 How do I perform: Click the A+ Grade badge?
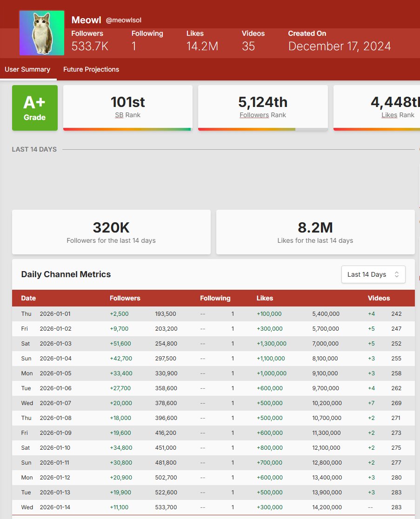(35, 108)
